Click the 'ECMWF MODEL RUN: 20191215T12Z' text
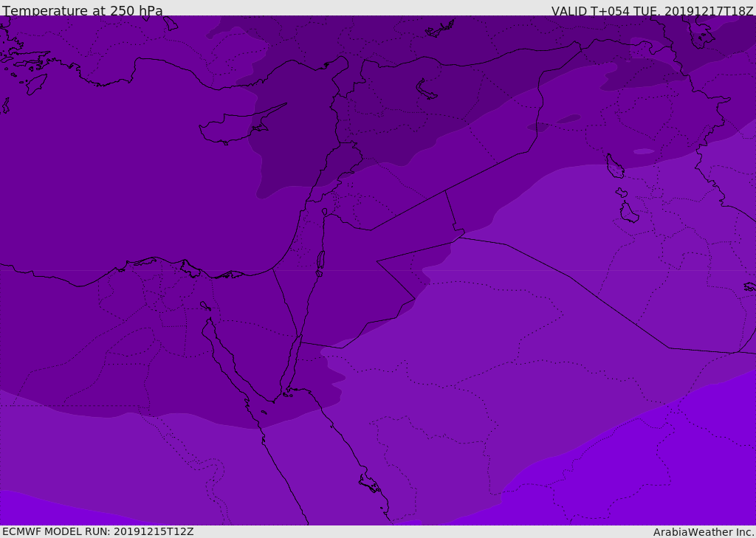 tap(98, 531)
